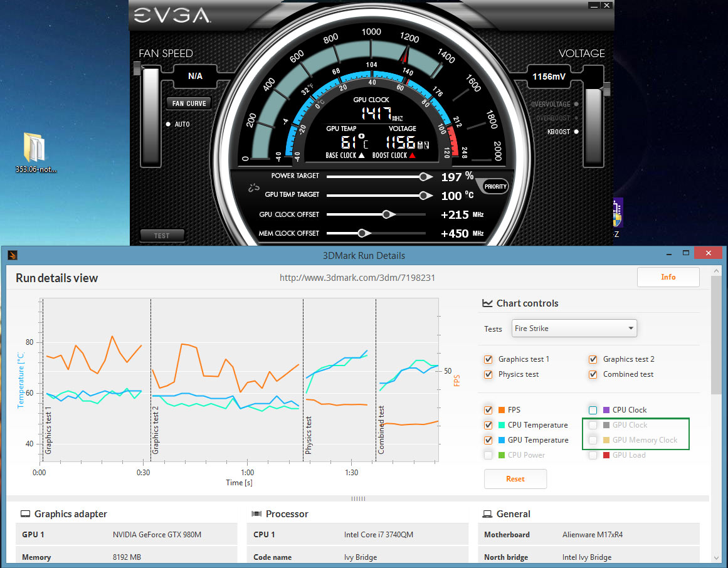Image resolution: width=728 pixels, height=568 pixels.
Task: Minimize the 3DMark Run Details window
Action: [x=669, y=253]
